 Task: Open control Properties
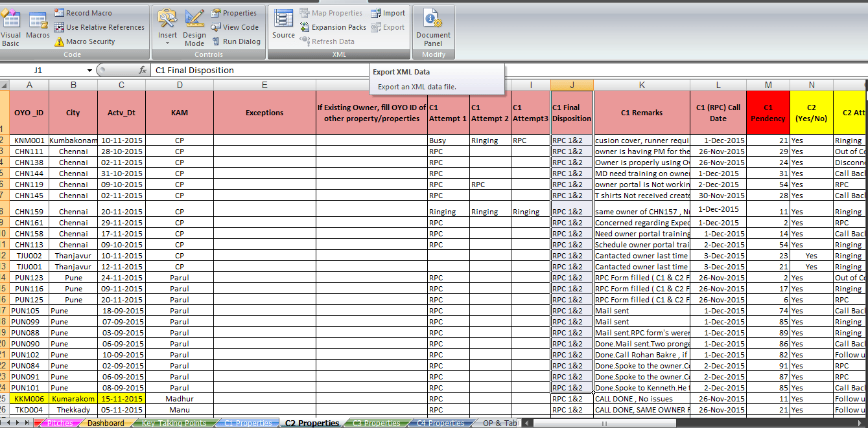tap(234, 13)
